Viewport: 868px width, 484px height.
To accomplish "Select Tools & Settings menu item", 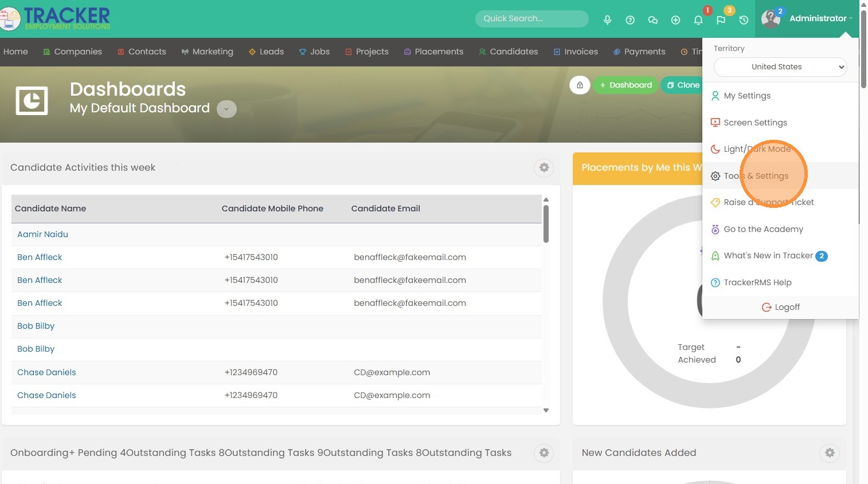I will click(x=756, y=176).
